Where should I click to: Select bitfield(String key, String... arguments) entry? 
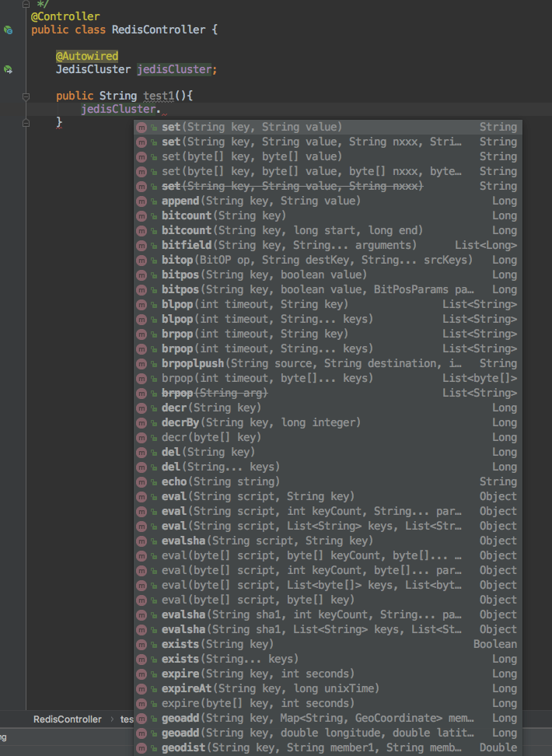[x=328, y=246]
